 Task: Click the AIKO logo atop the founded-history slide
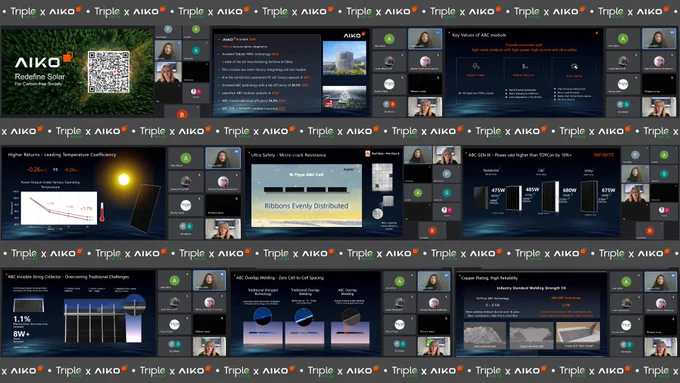pyautogui.click(x=354, y=35)
